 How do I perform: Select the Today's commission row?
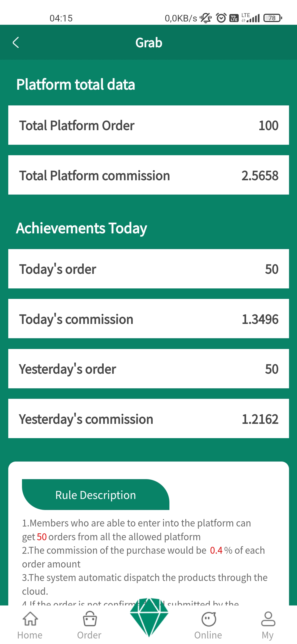[x=148, y=319]
